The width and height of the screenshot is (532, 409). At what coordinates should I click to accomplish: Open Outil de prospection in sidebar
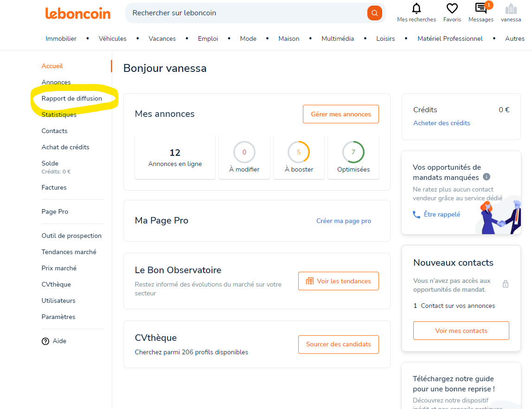click(x=71, y=236)
